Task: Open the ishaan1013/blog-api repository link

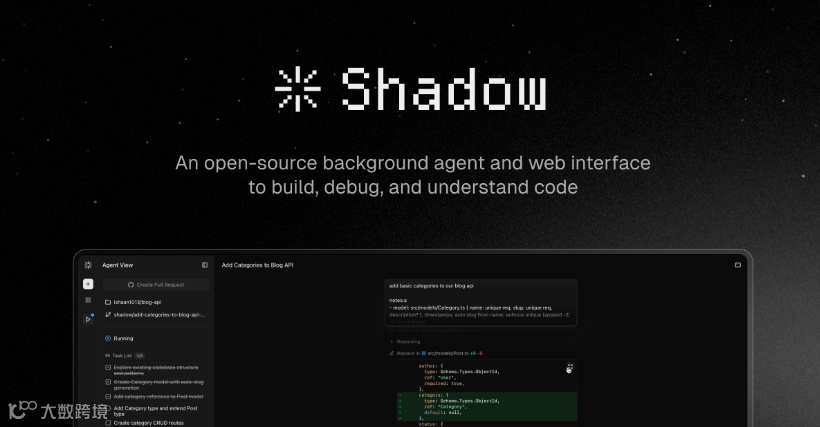Action: tap(137, 302)
